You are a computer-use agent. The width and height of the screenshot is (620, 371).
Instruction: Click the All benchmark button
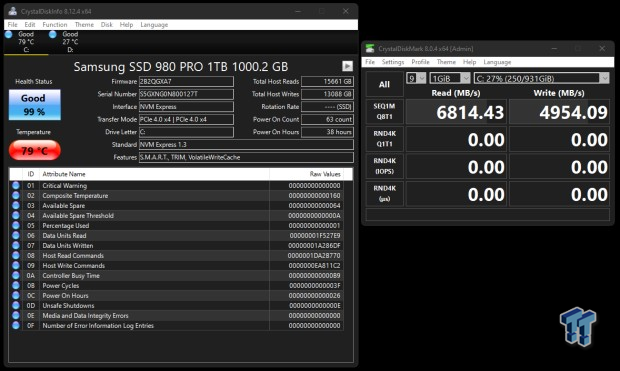(x=384, y=84)
